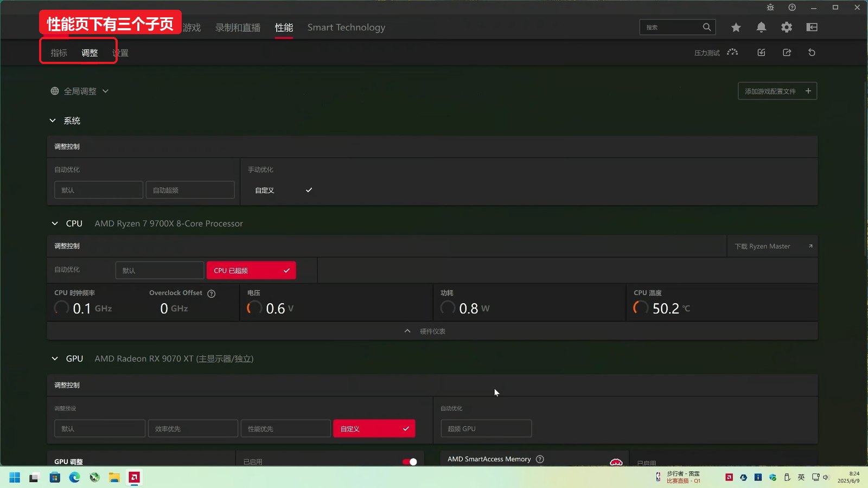Select CPU 已超频 option
The height and width of the screenshot is (488, 868).
pyautogui.click(x=251, y=271)
